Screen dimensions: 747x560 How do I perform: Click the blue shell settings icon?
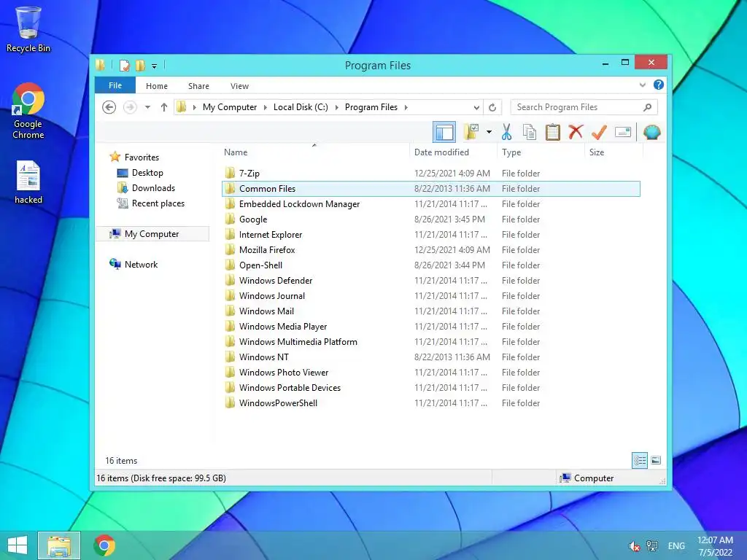tap(651, 132)
